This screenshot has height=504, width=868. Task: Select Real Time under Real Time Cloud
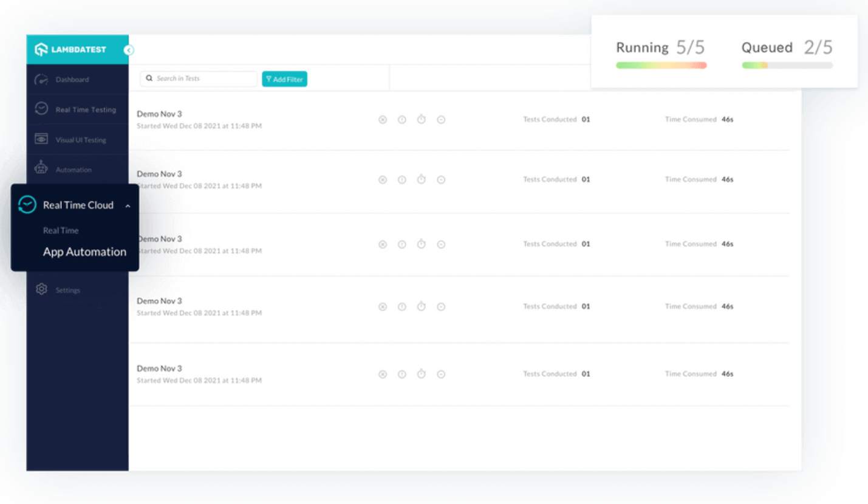point(61,230)
